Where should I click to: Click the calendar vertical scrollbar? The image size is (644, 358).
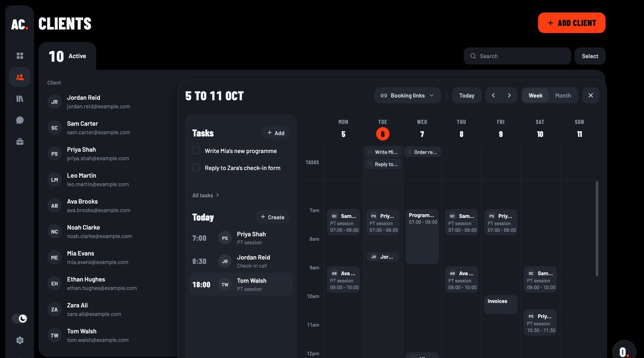click(x=597, y=229)
